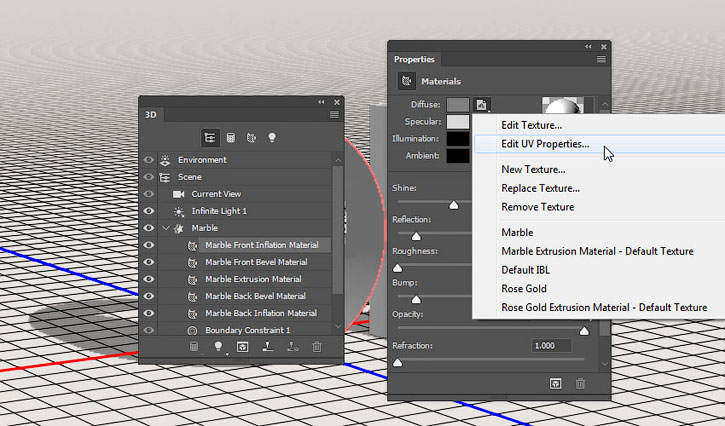Viewport: 725px width, 426px height.
Task: Hide Marble Front Inflation Material
Action: 148,245
